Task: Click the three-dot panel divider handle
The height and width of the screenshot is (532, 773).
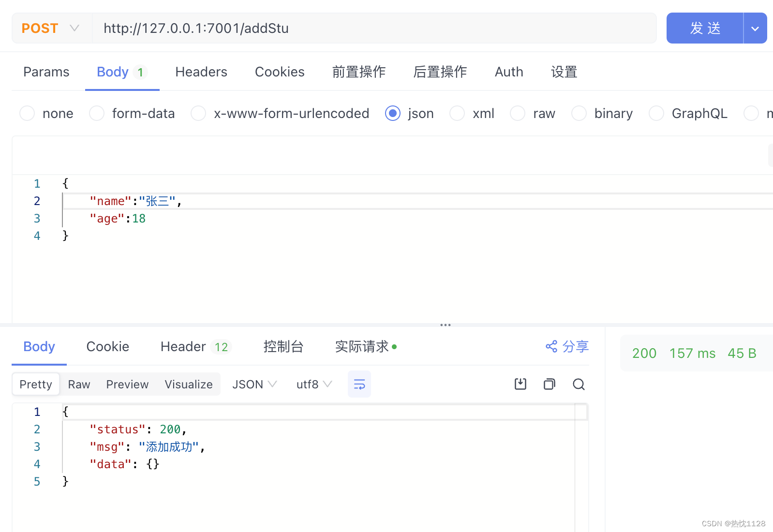Action: [x=446, y=325]
